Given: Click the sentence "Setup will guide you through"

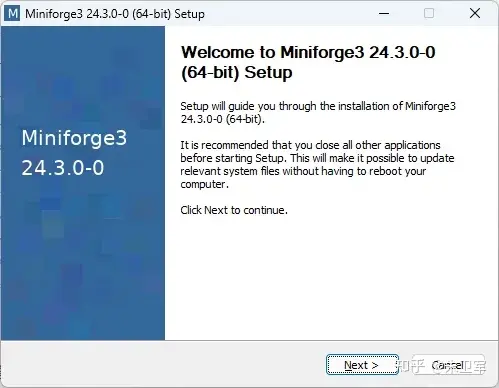Looking at the screenshot, I should (318, 112).
